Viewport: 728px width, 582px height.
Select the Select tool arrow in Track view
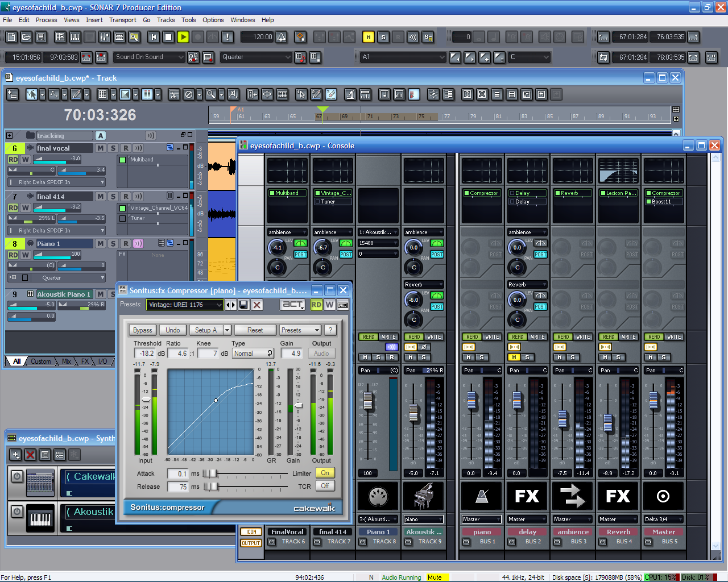click(32, 94)
